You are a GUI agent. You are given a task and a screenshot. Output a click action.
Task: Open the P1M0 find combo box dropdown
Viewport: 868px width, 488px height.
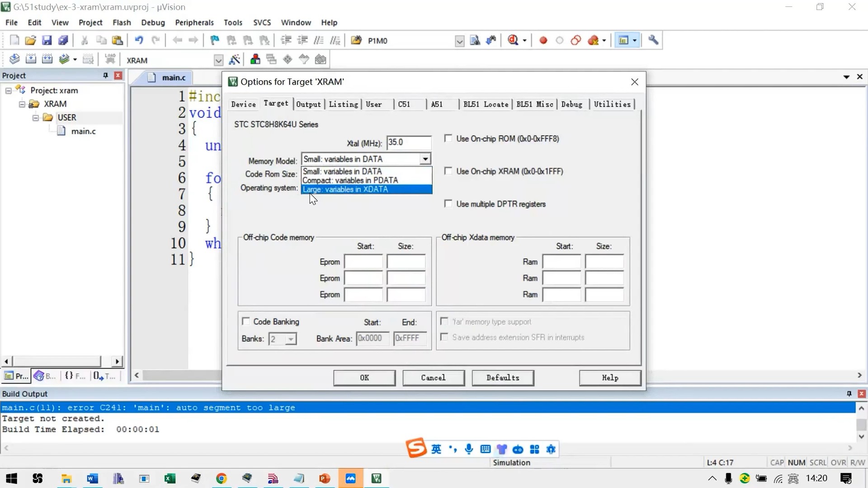[459, 41]
